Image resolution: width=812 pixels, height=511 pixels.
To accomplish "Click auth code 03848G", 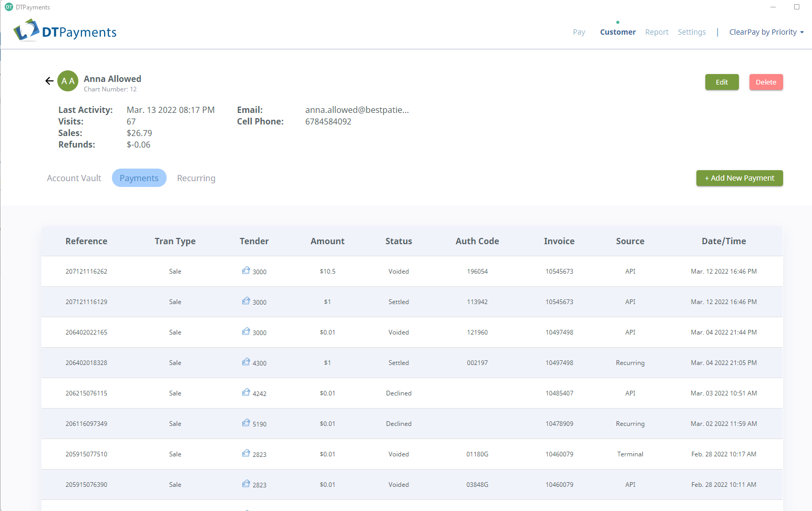I will coord(477,485).
